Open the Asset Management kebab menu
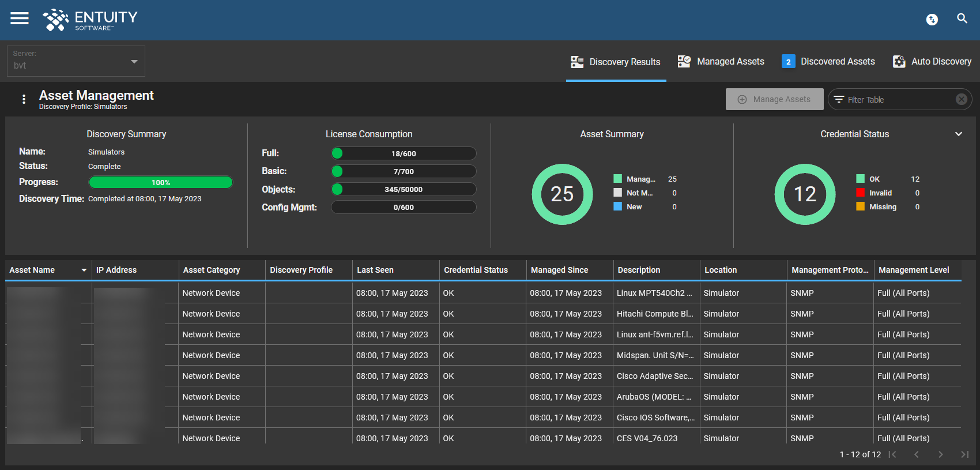Viewport: 980px width, 470px height. (24, 99)
